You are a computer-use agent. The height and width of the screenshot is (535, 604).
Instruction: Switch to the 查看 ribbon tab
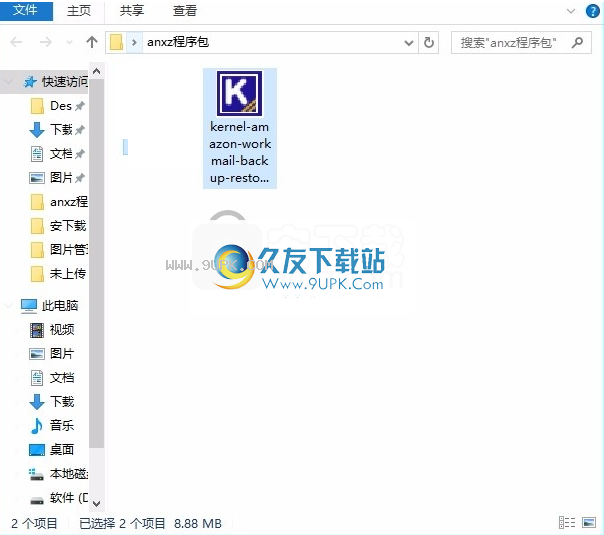[185, 11]
